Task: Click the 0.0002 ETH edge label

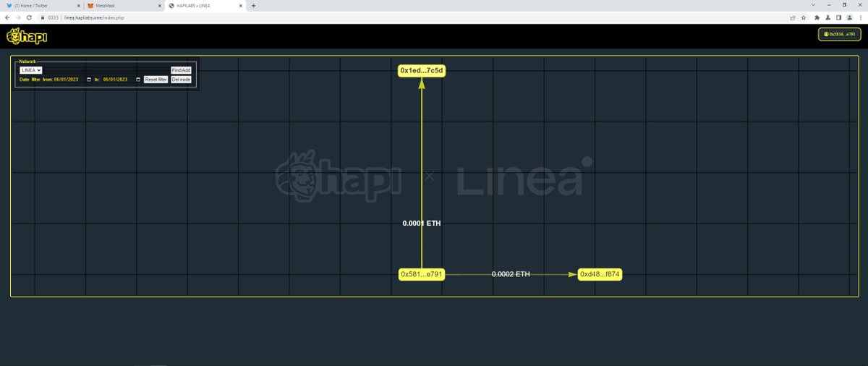Action: point(511,274)
